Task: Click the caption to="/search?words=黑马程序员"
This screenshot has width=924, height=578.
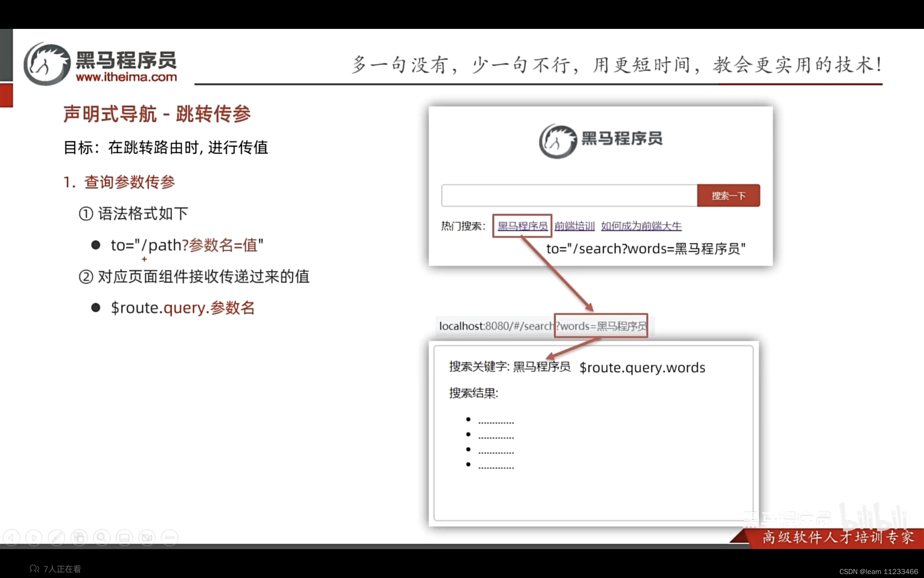Action: point(646,249)
